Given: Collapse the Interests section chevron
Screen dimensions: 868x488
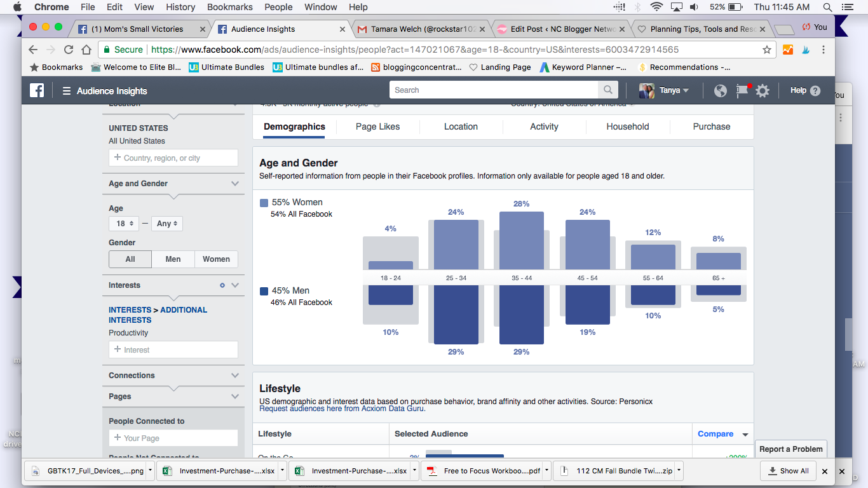Looking at the screenshot, I should click(235, 285).
